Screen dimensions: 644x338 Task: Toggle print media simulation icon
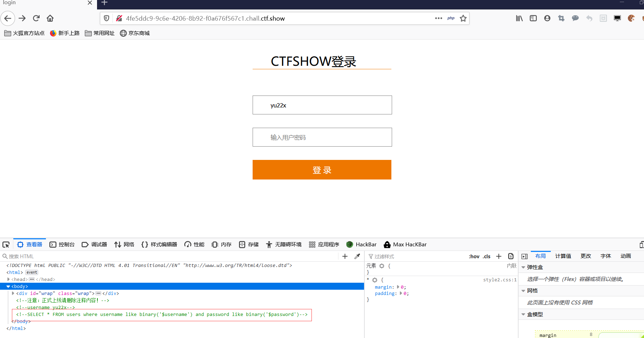pyautogui.click(x=511, y=256)
